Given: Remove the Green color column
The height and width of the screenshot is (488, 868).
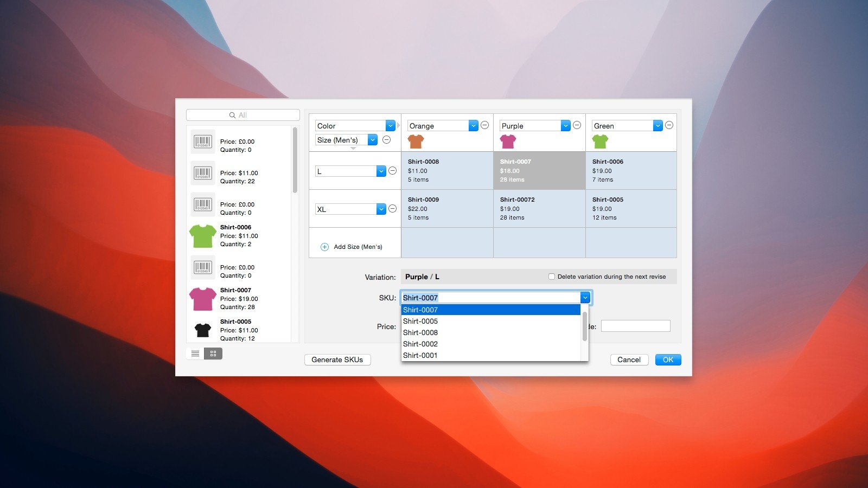Looking at the screenshot, I should click(669, 125).
